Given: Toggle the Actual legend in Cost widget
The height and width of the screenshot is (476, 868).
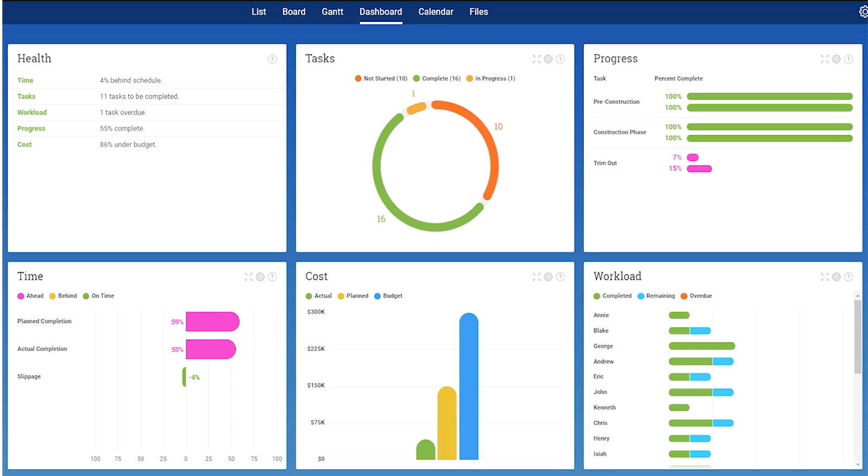Looking at the screenshot, I should tap(318, 296).
